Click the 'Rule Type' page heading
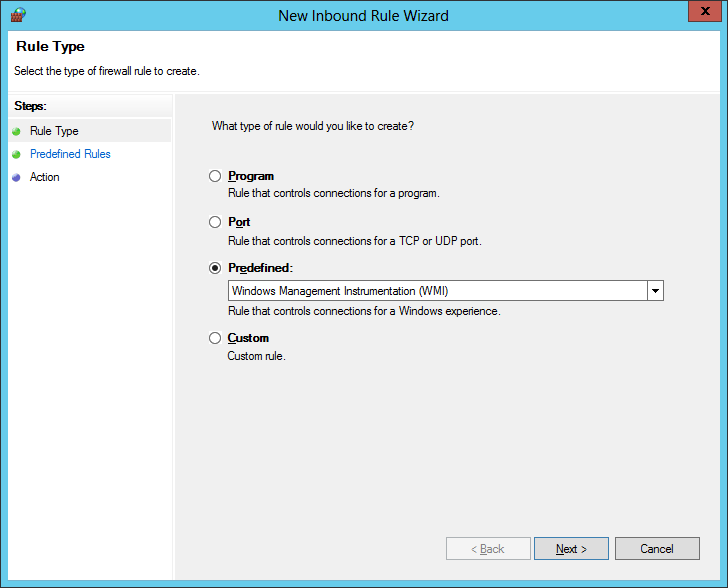This screenshot has width=728, height=588. click(x=51, y=47)
